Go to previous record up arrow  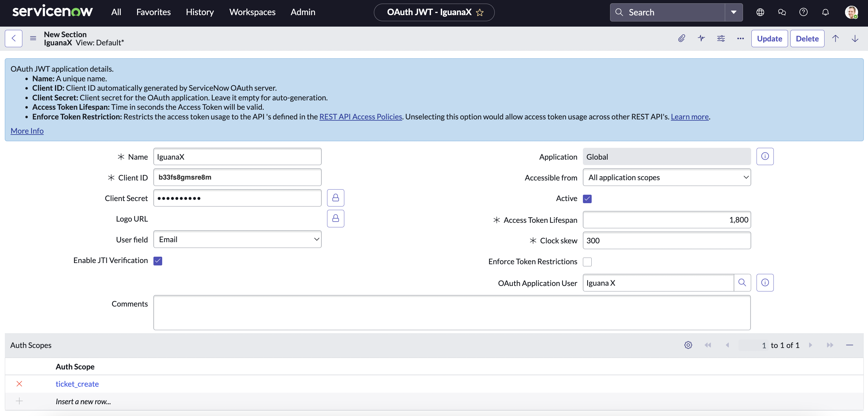point(835,38)
